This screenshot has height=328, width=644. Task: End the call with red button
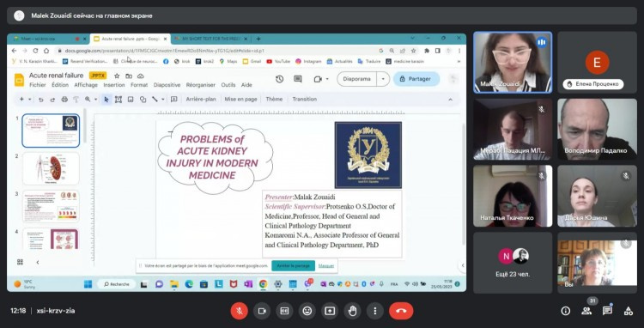[401, 311]
